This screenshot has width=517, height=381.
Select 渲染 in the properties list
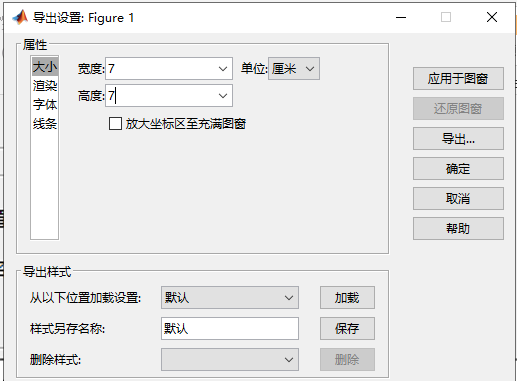45,86
